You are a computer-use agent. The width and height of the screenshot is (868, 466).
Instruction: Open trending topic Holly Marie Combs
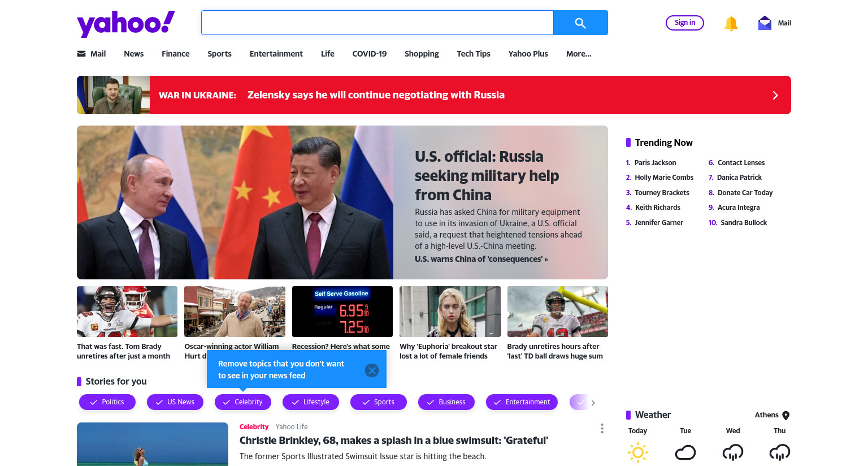pos(664,178)
